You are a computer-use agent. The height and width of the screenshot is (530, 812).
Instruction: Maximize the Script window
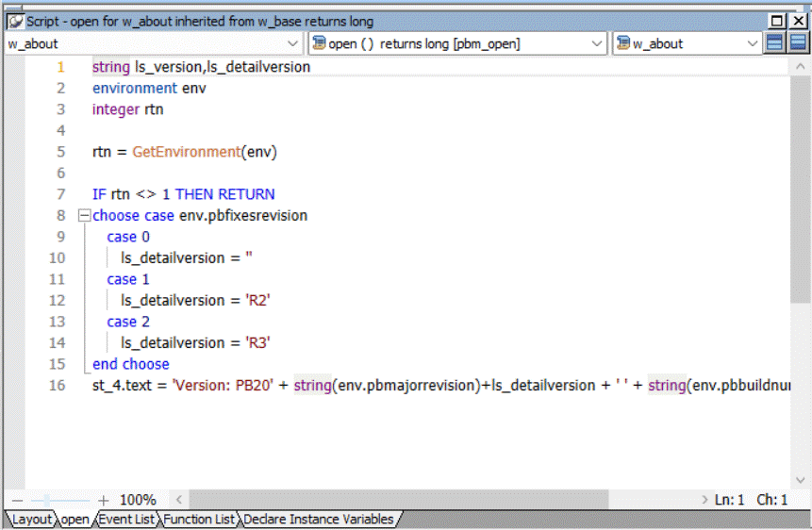pos(776,21)
